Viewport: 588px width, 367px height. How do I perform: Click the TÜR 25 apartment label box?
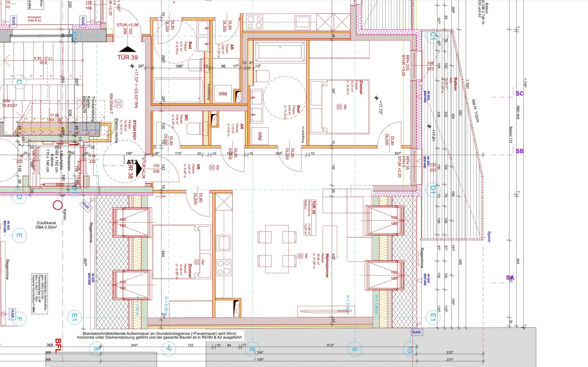(x=310, y=218)
